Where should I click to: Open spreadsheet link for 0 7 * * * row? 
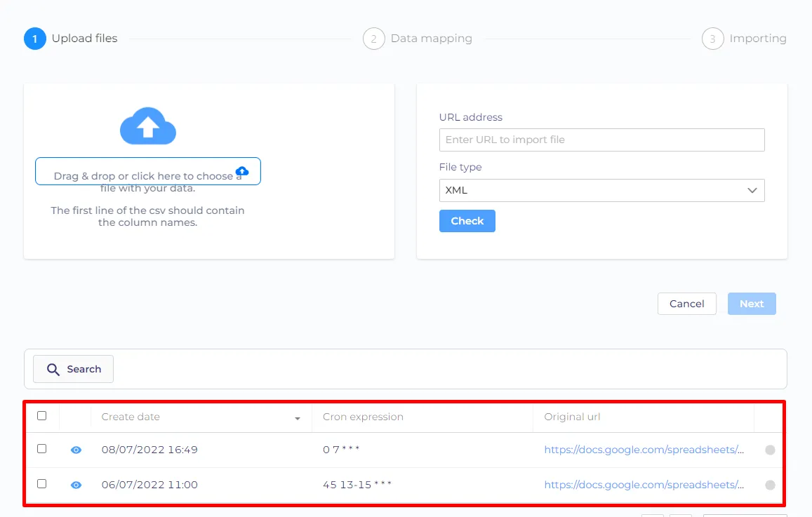[x=644, y=450]
